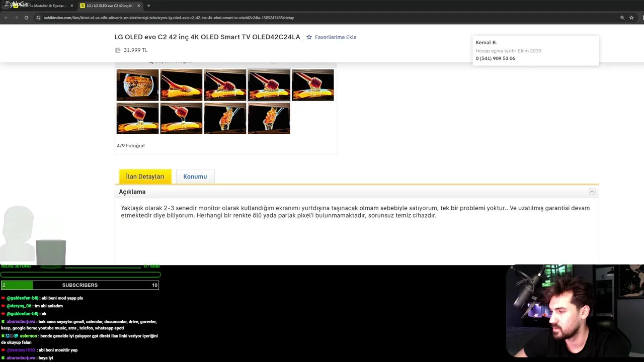Click the SUBSCRIBERS goal progress bar
The image size is (644, 362).
[80, 285]
